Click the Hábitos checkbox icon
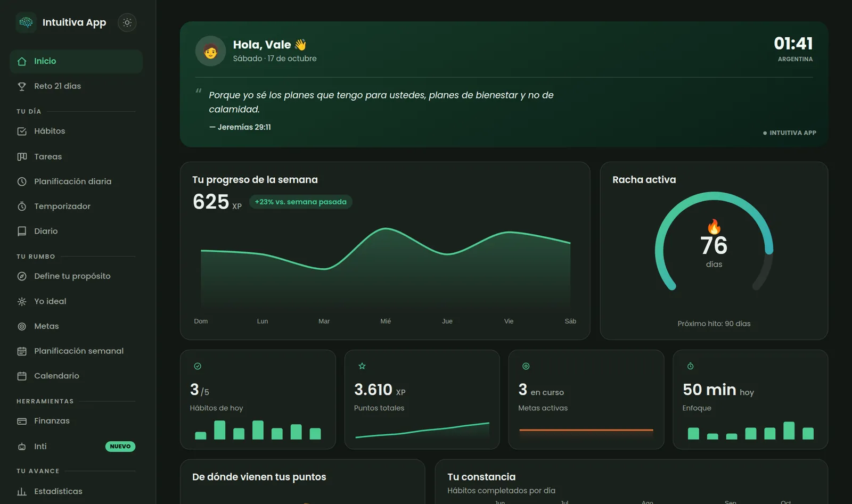852x504 pixels. (x=22, y=131)
